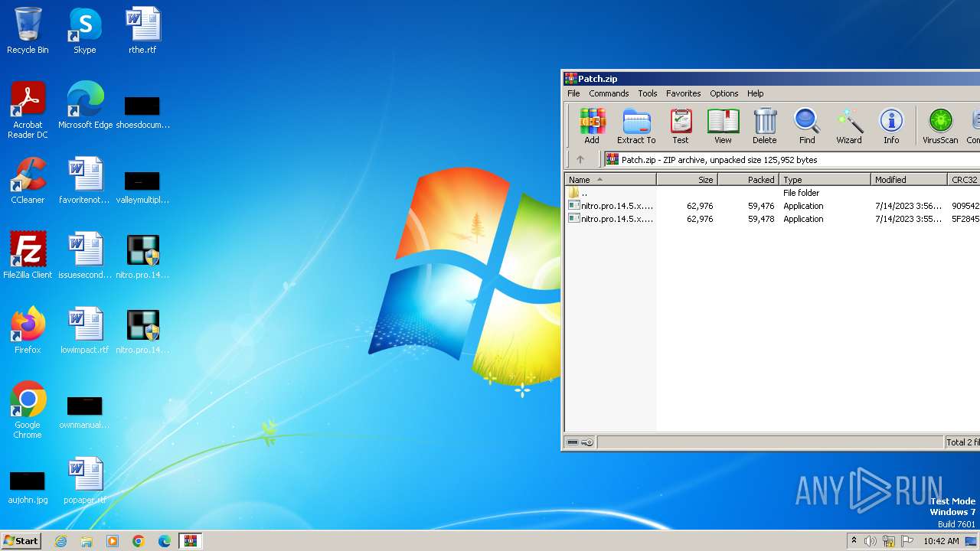
Task: Click the Delete toolbar icon
Action: pos(764,126)
